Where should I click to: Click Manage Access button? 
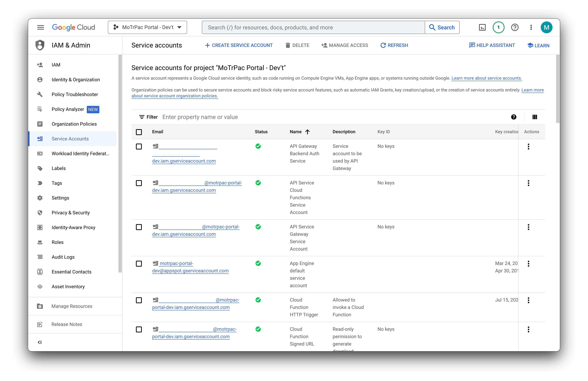click(x=345, y=45)
